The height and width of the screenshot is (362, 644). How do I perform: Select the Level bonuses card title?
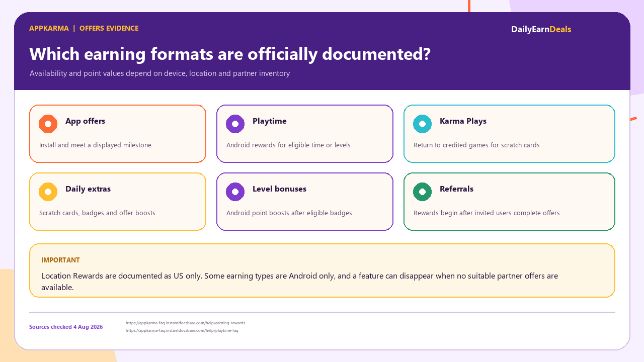[279, 189]
